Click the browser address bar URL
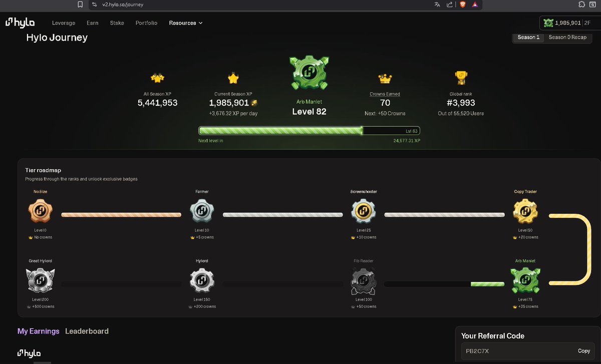 pos(123,5)
